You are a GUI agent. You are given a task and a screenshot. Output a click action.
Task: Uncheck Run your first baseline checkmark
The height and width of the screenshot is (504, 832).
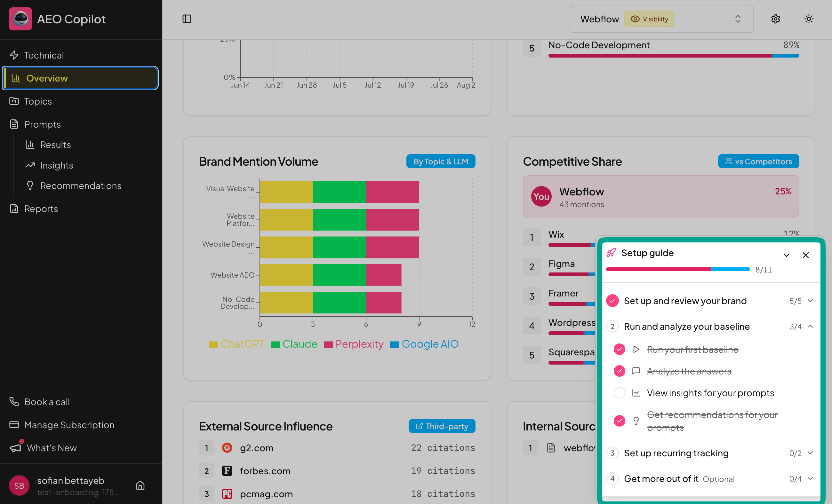pyautogui.click(x=619, y=349)
